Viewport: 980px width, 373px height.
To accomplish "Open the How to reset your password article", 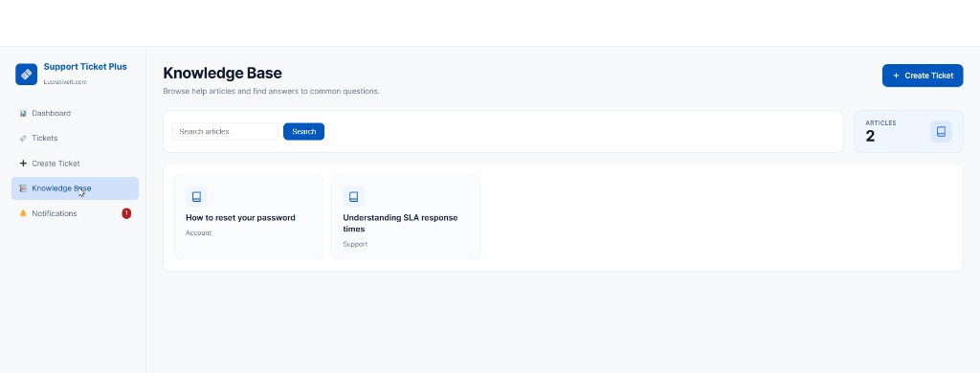I will pos(249,217).
